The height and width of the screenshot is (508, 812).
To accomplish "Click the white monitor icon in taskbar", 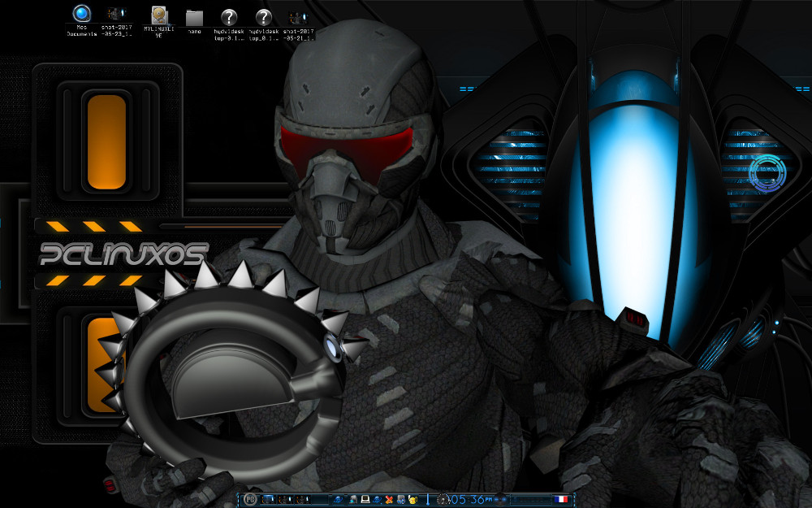I will pos(365,499).
